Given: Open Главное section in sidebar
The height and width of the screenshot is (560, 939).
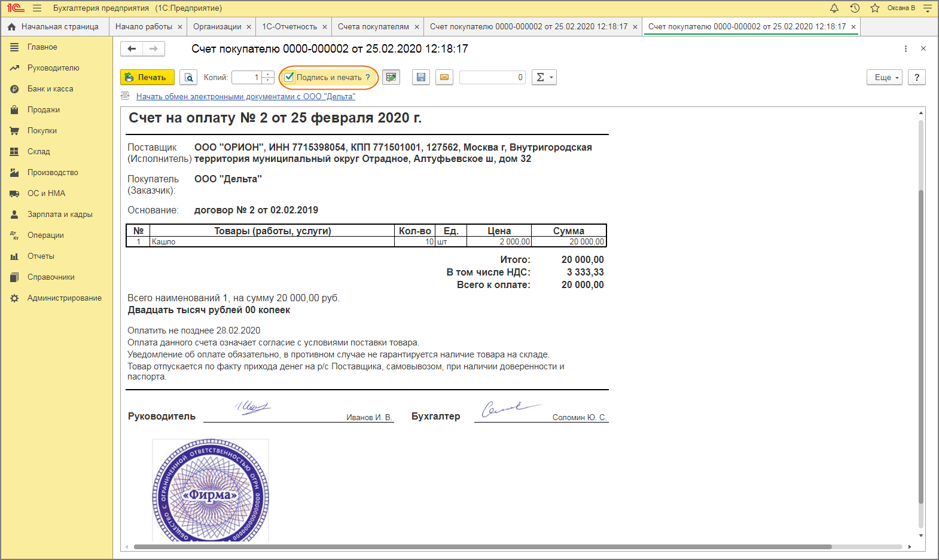Looking at the screenshot, I should pyautogui.click(x=57, y=47).
